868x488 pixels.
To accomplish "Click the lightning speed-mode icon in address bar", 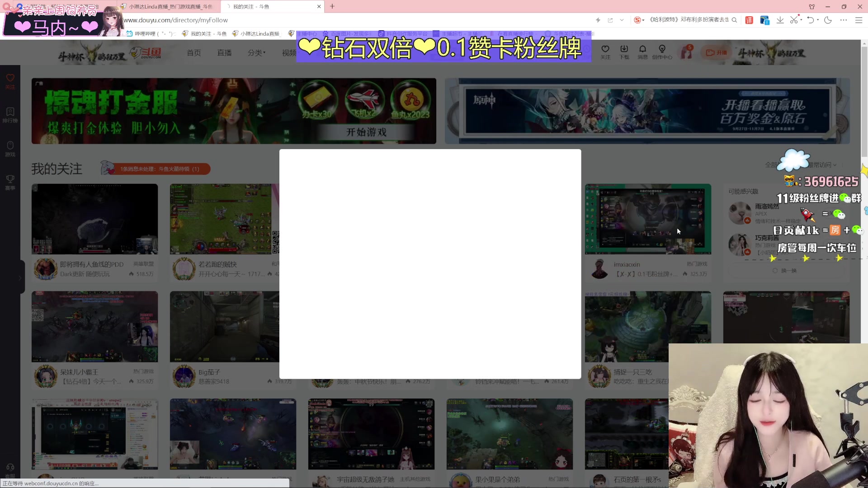I will (x=598, y=20).
